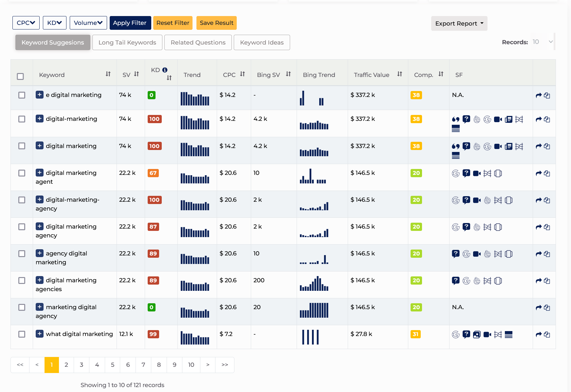Click video SERP feature icon in 'digital-marketing' row
This screenshot has width=571, height=392.
point(498,119)
